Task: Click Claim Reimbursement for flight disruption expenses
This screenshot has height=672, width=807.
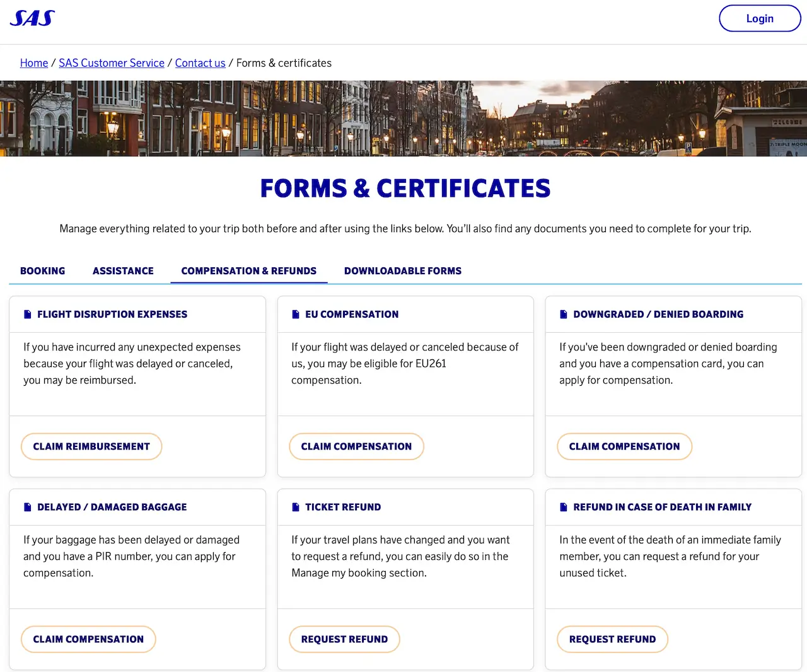Action: 91,446
